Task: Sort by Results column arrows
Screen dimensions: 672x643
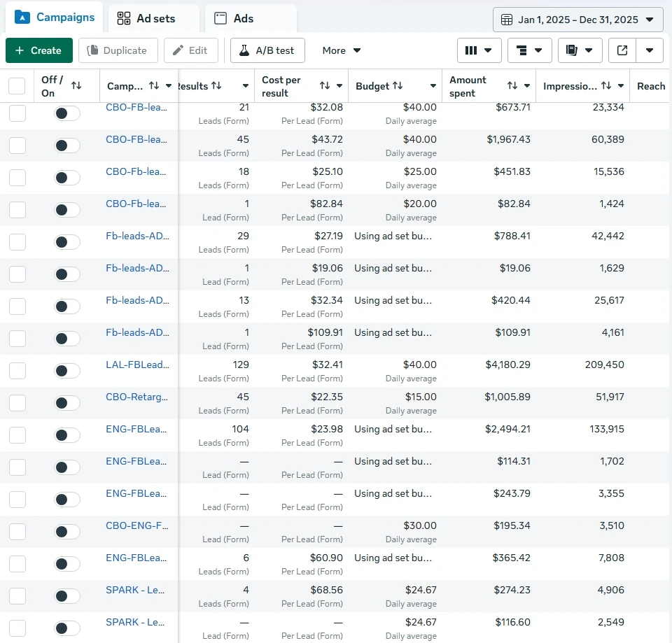Action: [x=216, y=85]
